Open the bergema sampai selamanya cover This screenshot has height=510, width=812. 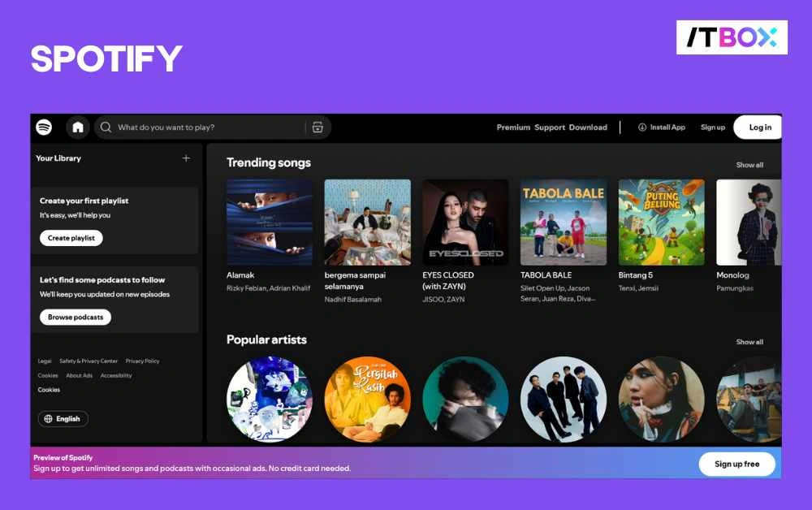pos(368,223)
